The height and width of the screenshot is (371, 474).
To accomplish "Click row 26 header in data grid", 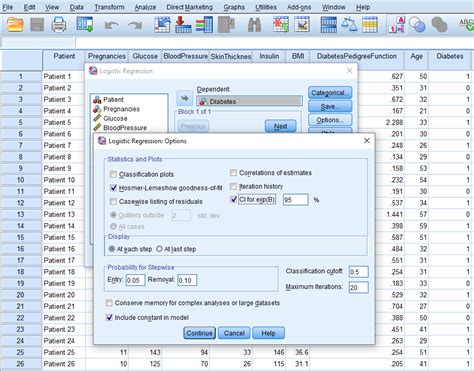I will point(21,364).
